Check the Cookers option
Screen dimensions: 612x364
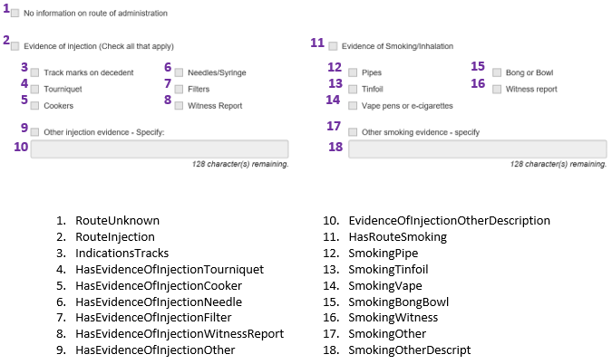coord(34,105)
